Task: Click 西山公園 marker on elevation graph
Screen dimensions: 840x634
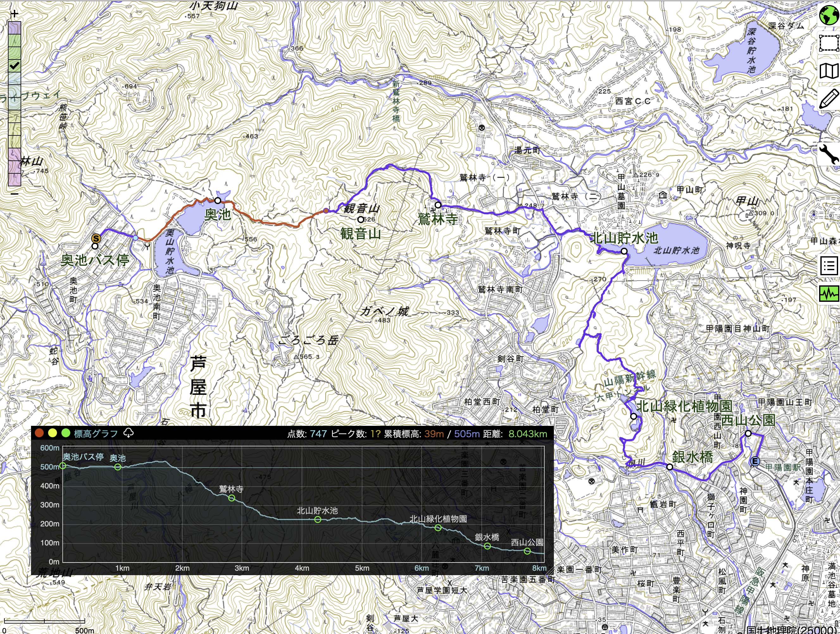Action: 527,551
